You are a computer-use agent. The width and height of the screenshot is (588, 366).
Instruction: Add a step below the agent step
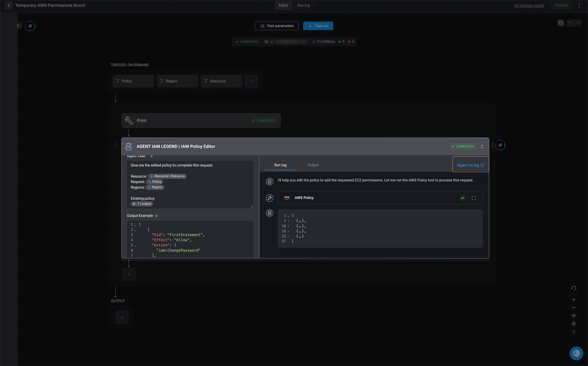point(129,274)
